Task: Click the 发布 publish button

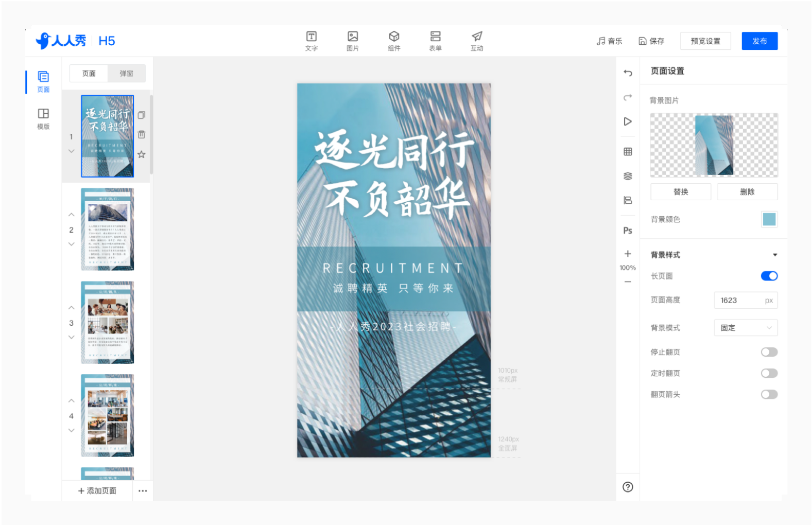Action: 759,41
